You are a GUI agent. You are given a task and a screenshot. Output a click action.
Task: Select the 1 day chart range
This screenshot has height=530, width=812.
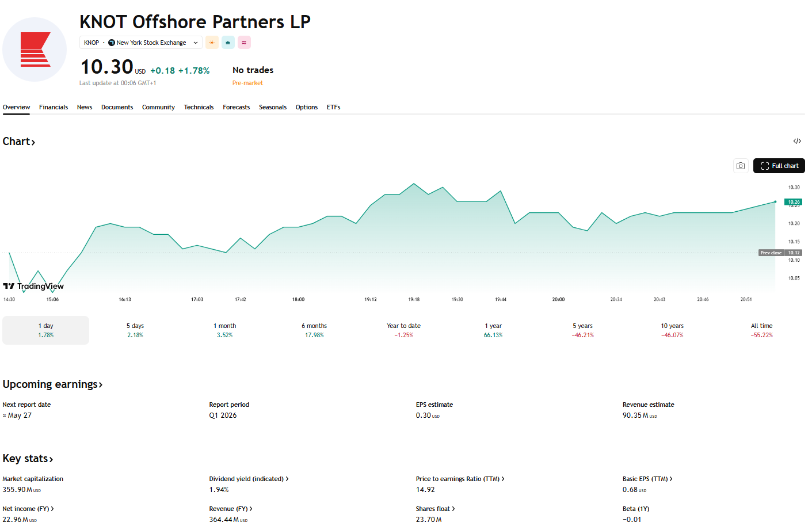coord(46,330)
